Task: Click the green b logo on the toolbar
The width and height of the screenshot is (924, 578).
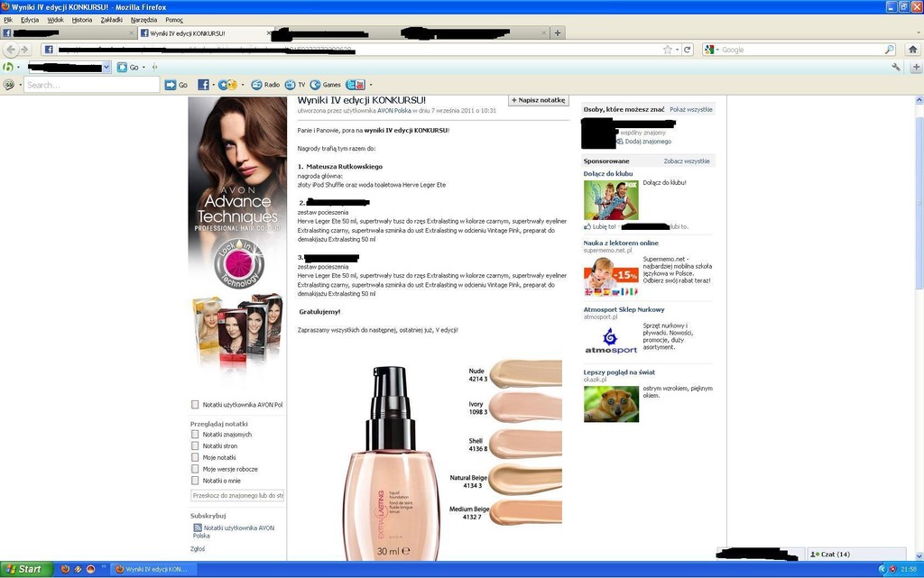Action: tap(8, 67)
